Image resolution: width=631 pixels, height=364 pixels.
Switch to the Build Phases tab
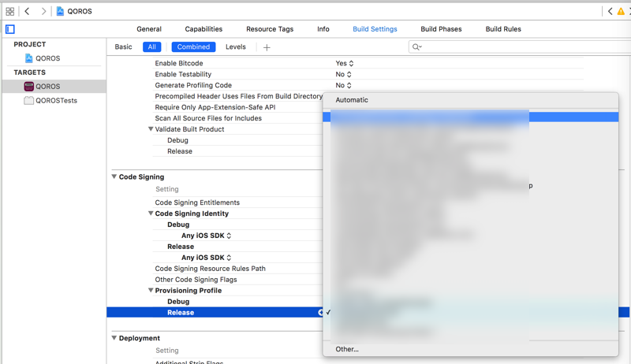coord(441,29)
